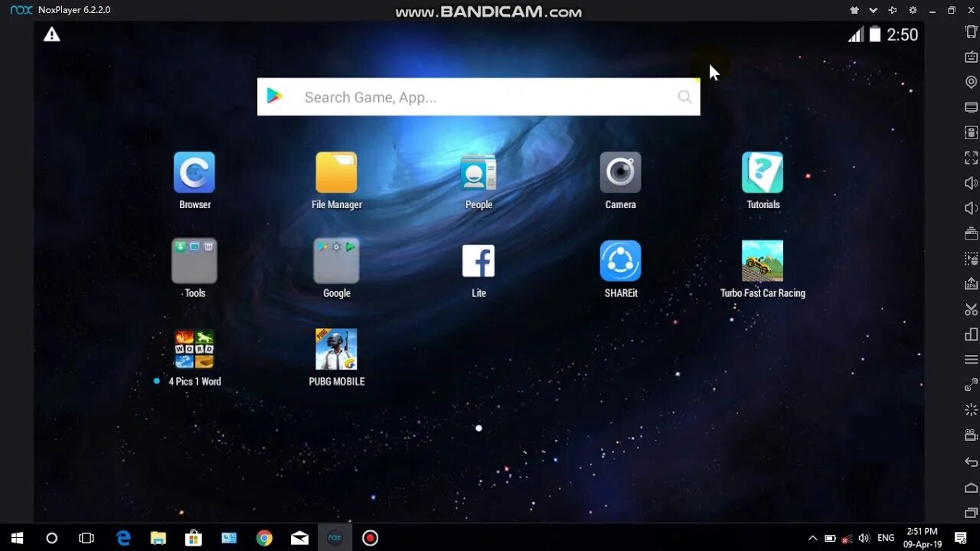The image size is (980, 551).
Task: Open multi-instance manager icon in sidebar
Action: (971, 334)
